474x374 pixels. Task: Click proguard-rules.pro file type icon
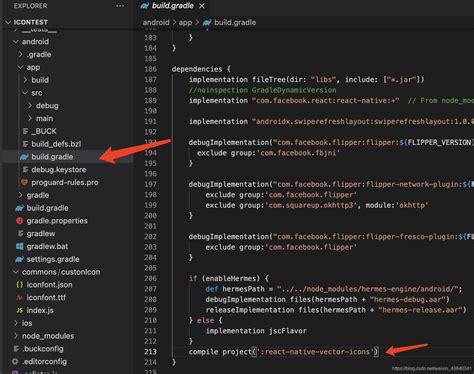click(x=24, y=182)
